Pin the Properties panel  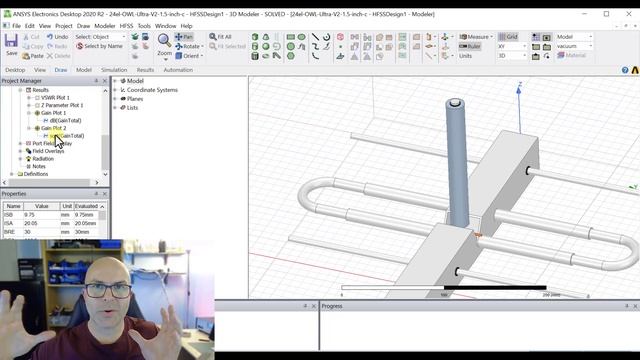pos(96,194)
